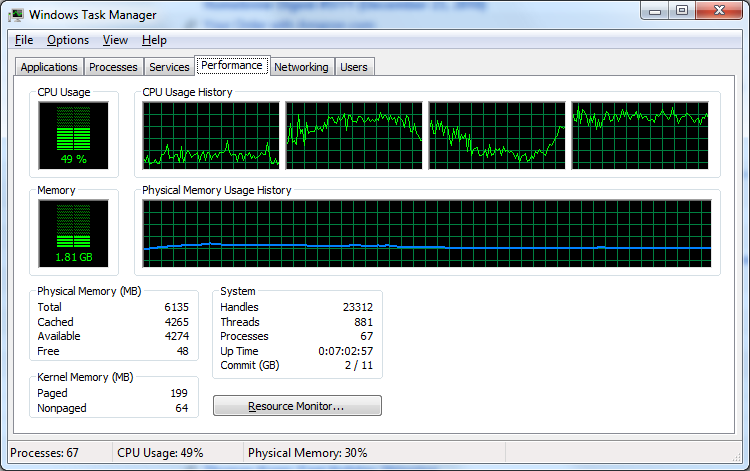Open the File menu
This screenshot has width=750, height=471.
click(25, 40)
